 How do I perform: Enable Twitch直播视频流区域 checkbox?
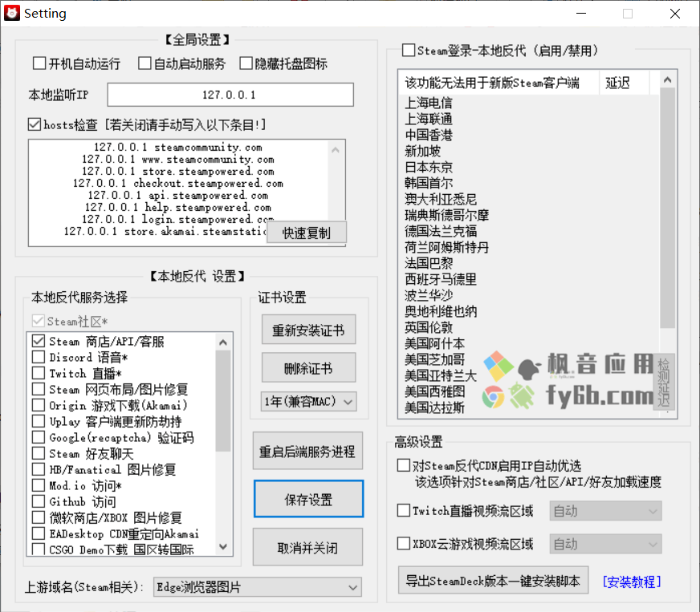[x=404, y=510]
